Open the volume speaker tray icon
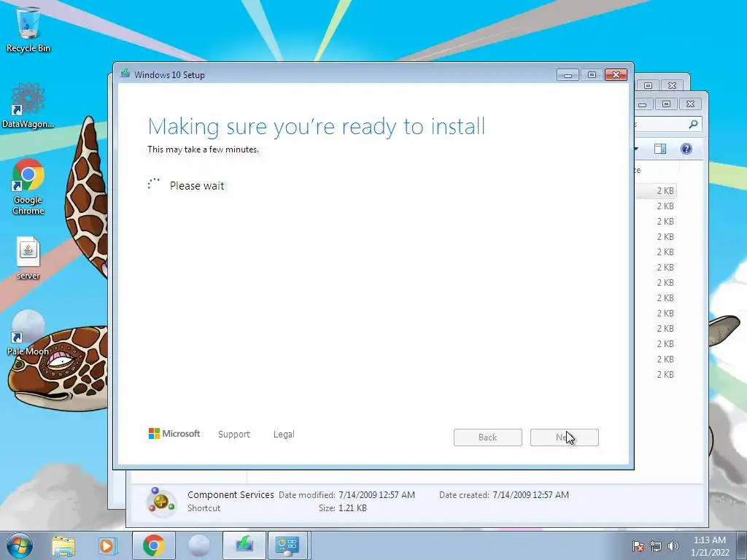This screenshot has width=747, height=560. (673, 546)
